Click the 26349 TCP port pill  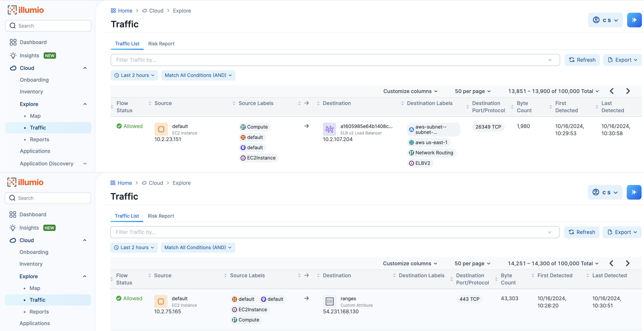click(x=488, y=127)
